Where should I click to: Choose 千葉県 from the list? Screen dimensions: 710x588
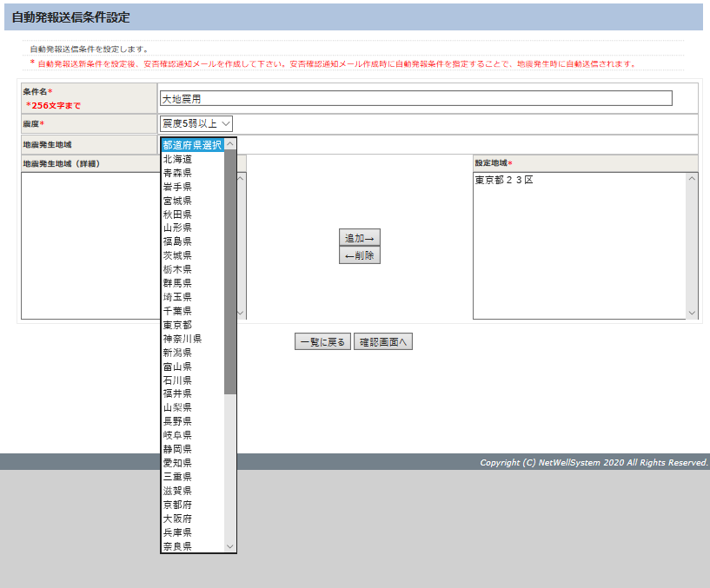pos(178,311)
